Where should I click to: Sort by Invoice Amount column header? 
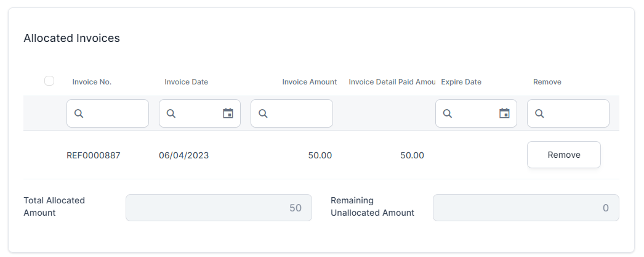[x=309, y=82]
